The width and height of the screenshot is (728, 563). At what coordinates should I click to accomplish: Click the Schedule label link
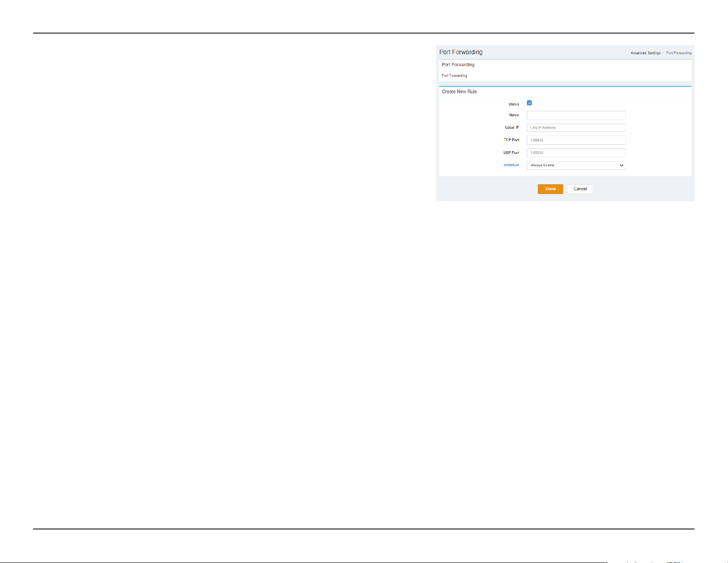tap(511, 165)
